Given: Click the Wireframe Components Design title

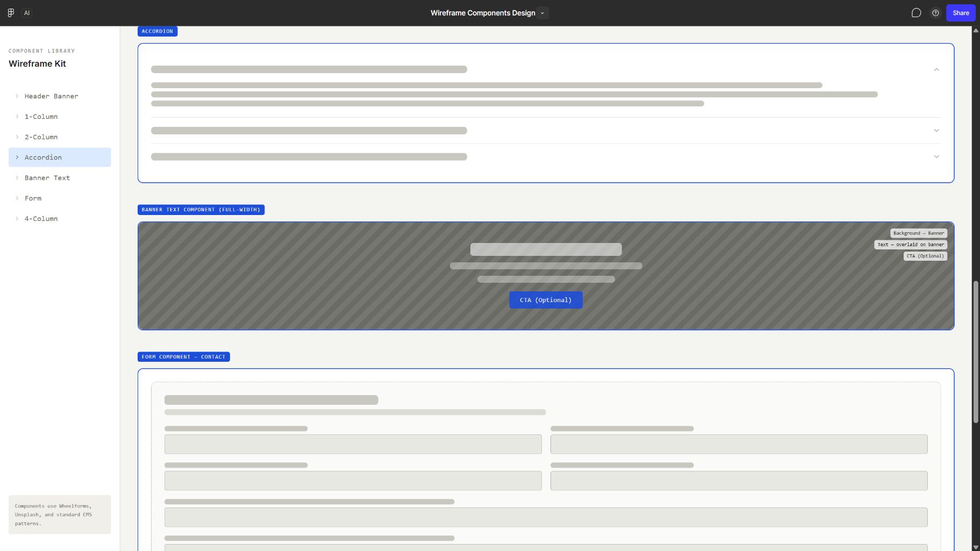Looking at the screenshot, I should [x=483, y=13].
